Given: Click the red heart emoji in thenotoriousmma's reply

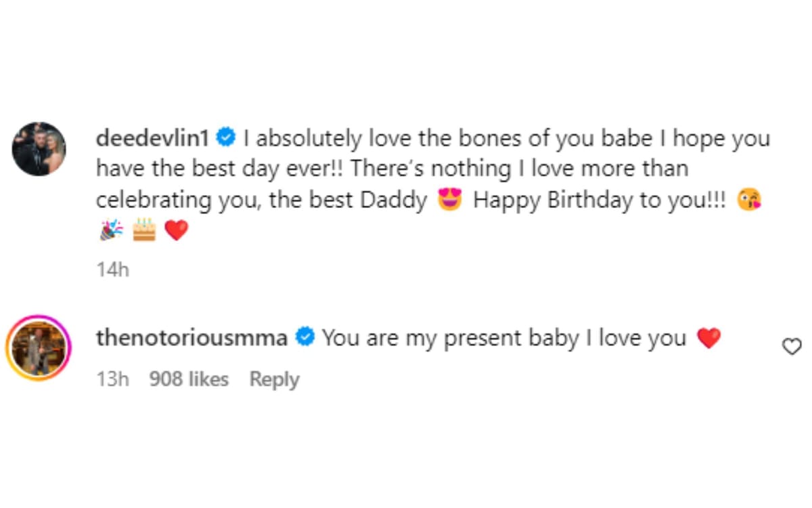Looking at the screenshot, I should 708,336.
